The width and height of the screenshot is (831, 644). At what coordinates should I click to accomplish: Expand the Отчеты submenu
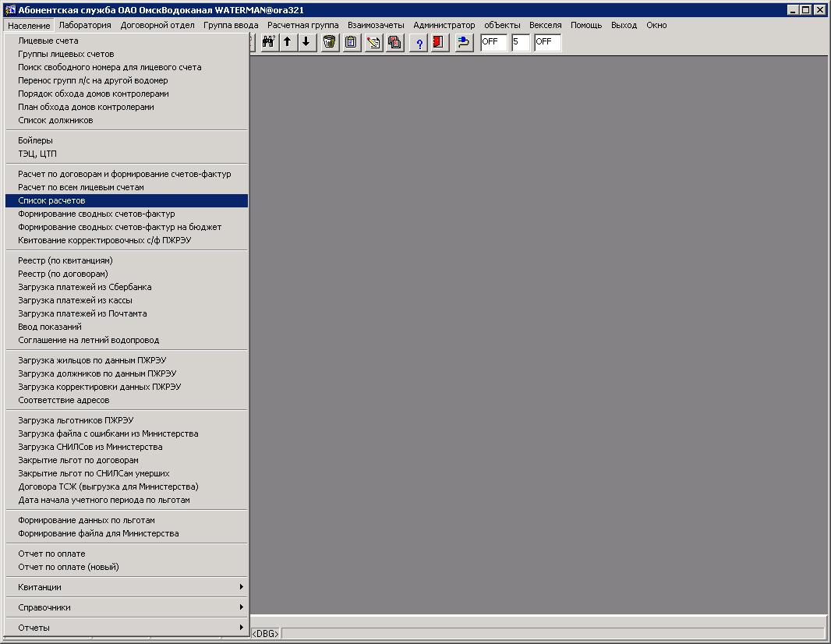[126, 628]
